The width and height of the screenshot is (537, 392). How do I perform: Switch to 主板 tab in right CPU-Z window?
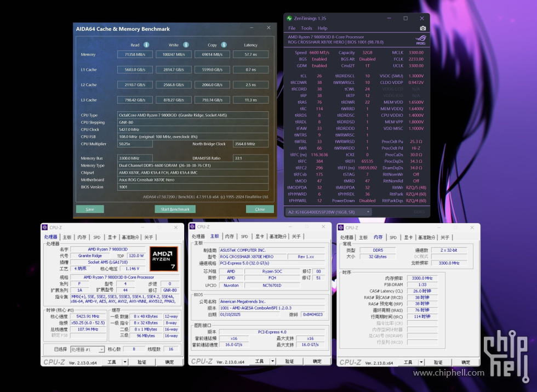click(x=363, y=237)
